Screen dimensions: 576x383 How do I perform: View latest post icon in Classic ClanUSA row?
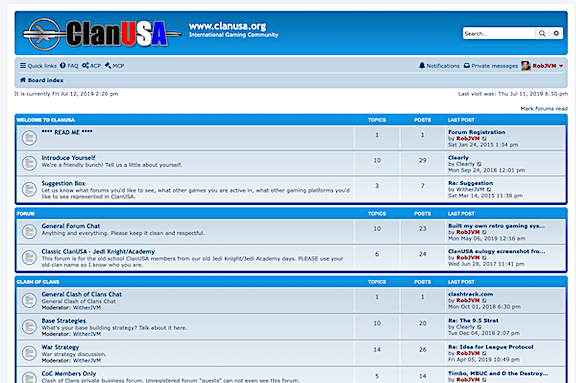[484, 258]
